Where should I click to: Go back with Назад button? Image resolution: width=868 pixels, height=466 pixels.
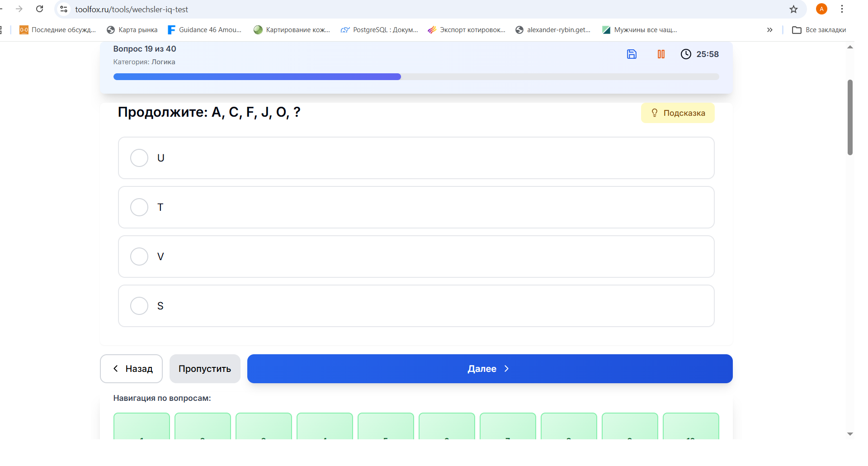coord(131,369)
